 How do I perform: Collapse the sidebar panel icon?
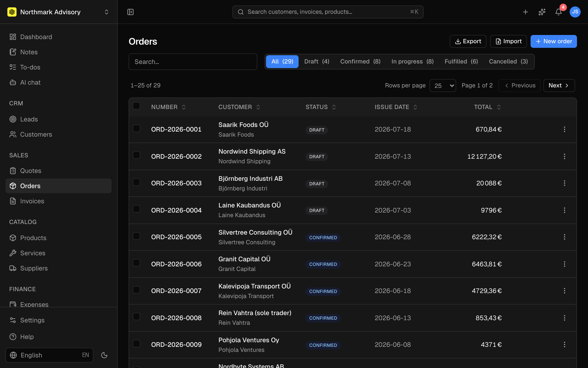coord(130,12)
